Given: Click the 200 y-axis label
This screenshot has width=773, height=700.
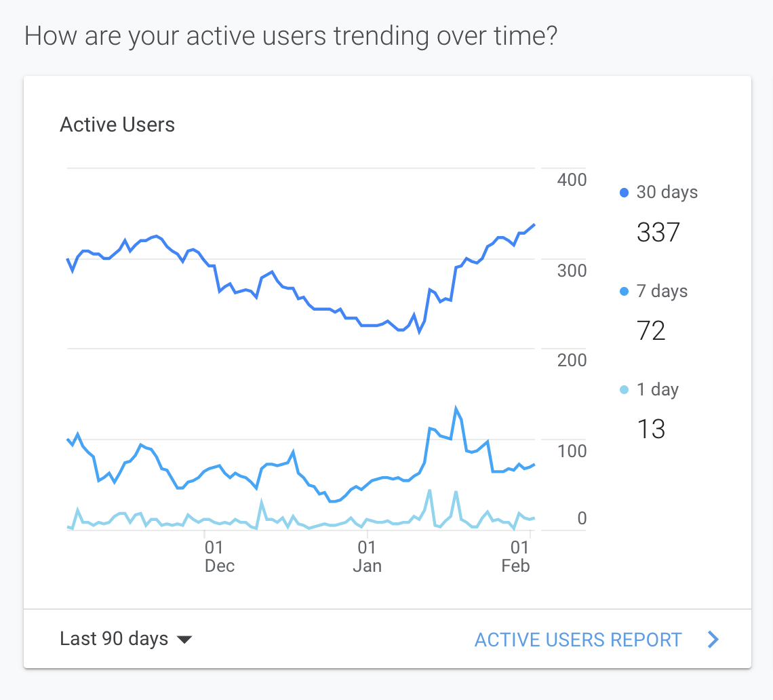Looking at the screenshot, I should 572,360.
